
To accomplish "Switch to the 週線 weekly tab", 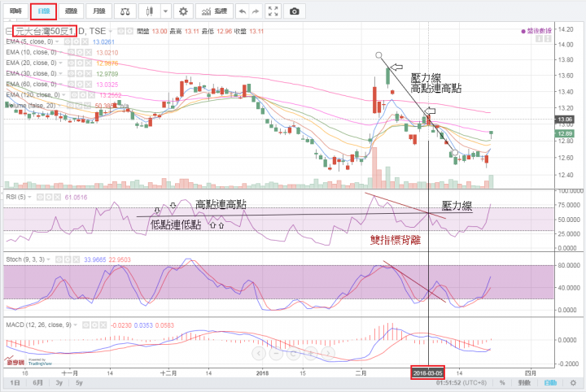I will pos(71,12).
